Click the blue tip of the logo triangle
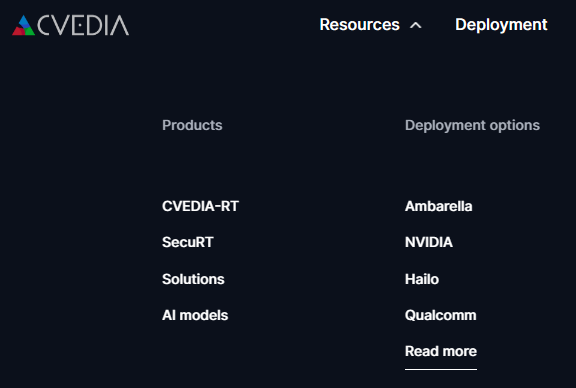 pyautogui.click(x=24, y=19)
